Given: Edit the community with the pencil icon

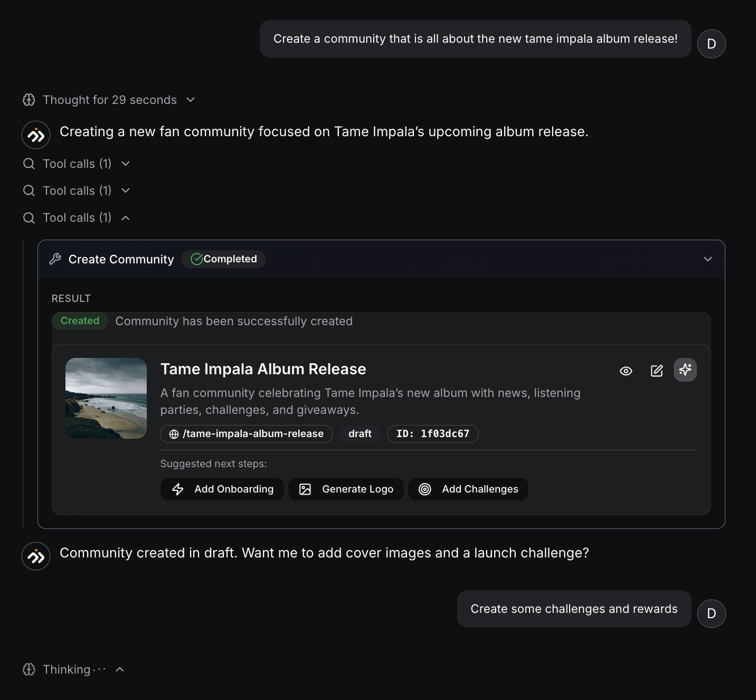Looking at the screenshot, I should (657, 371).
